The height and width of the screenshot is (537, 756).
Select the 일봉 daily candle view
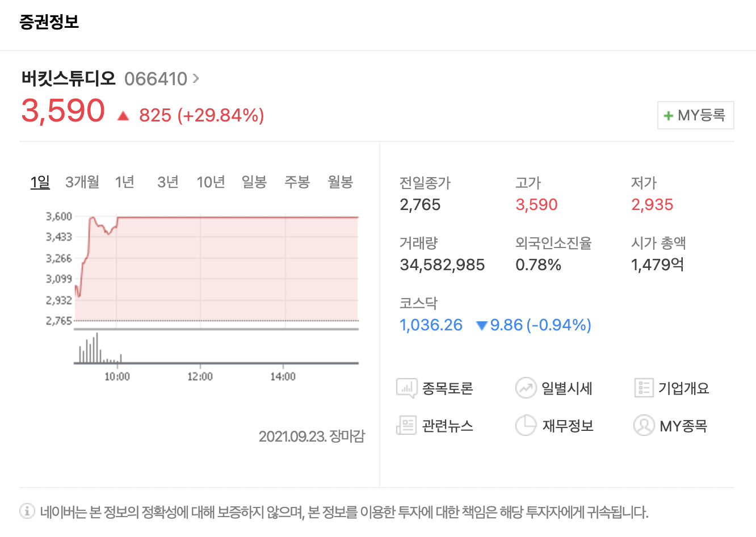(254, 182)
